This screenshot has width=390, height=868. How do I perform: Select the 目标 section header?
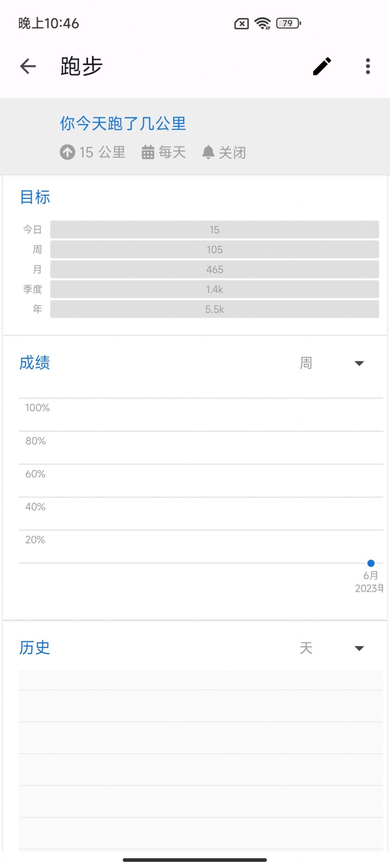click(35, 196)
